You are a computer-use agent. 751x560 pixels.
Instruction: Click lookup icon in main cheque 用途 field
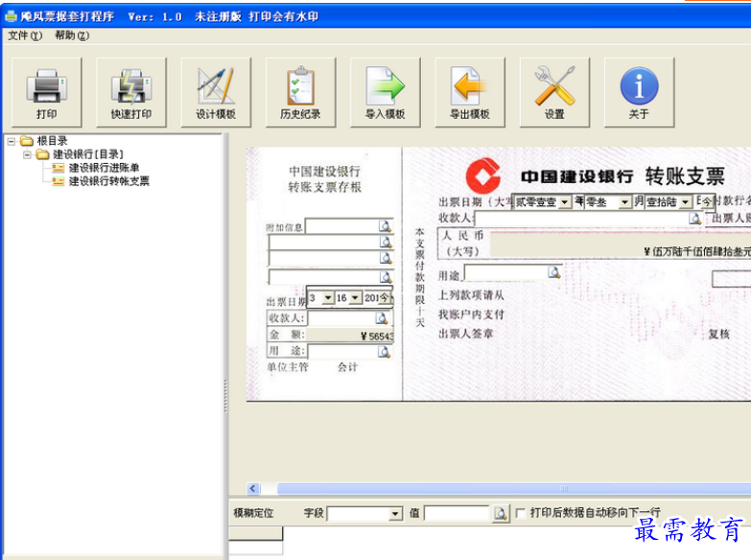[554, 272]
